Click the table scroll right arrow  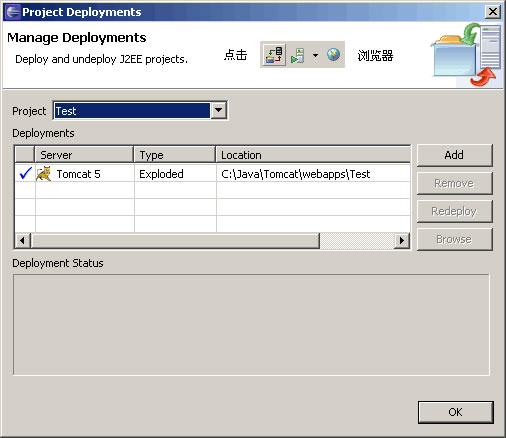pyautogui.click(x=402, y=240)
